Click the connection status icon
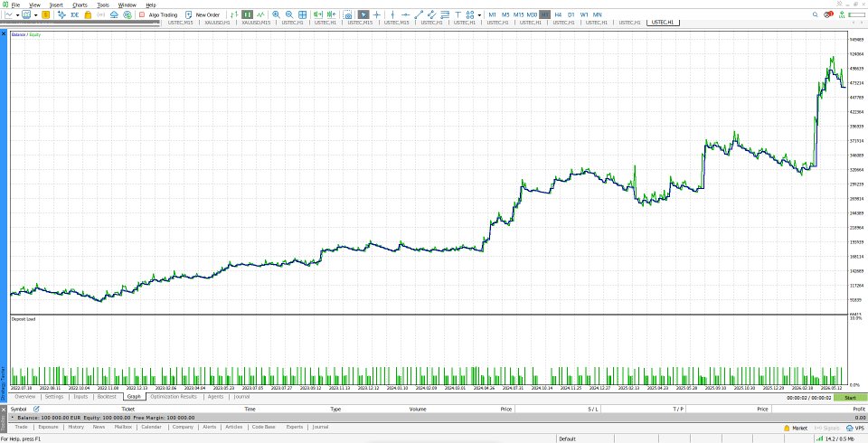 click(842, 14)
